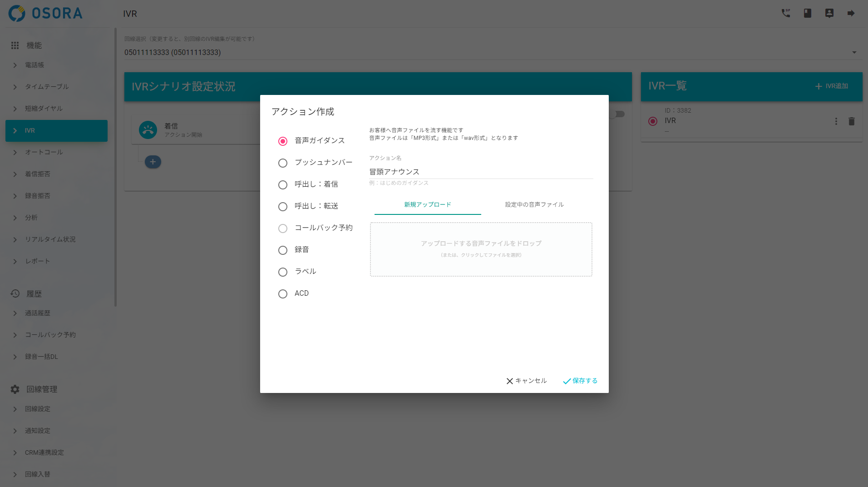Click the 履歴 history clock icon
Image resolution: width=868 pixels, height=487 pixels.
point(15,293)
